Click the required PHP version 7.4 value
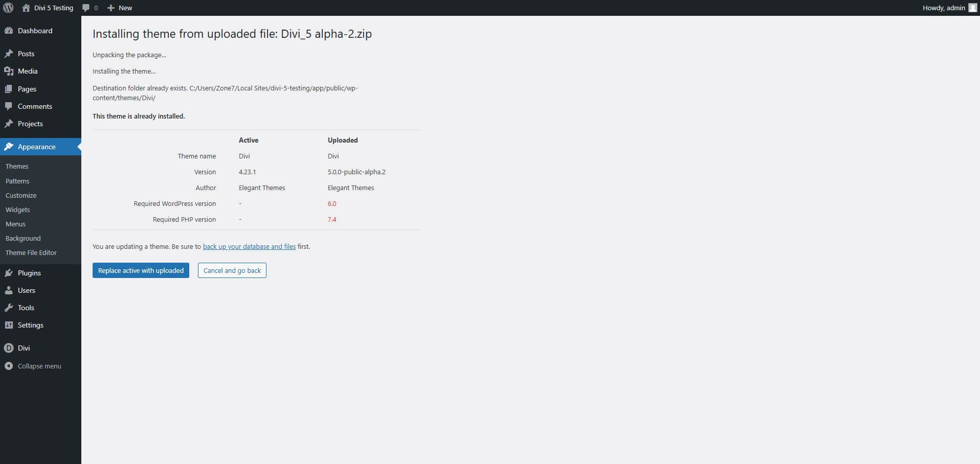Screen dimensions: 980x464 pyautogui.click(x=332, y=219)
